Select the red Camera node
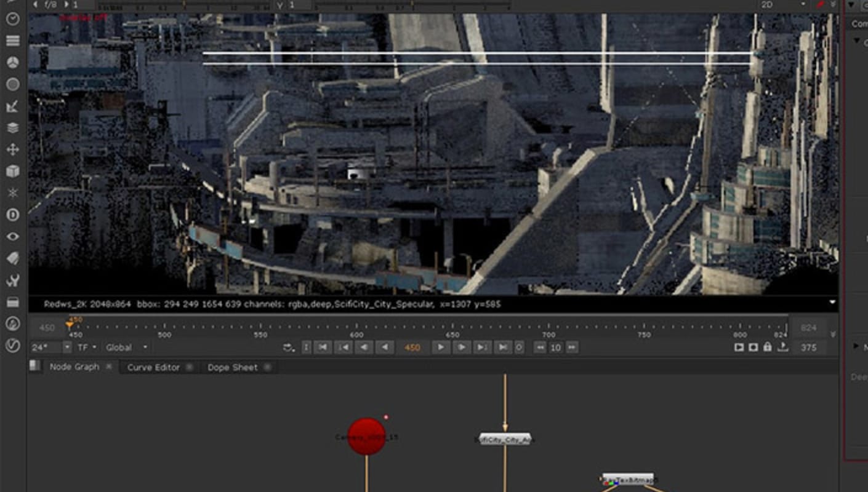This screenshot has height=492, width=868. [x=367, y=437]
